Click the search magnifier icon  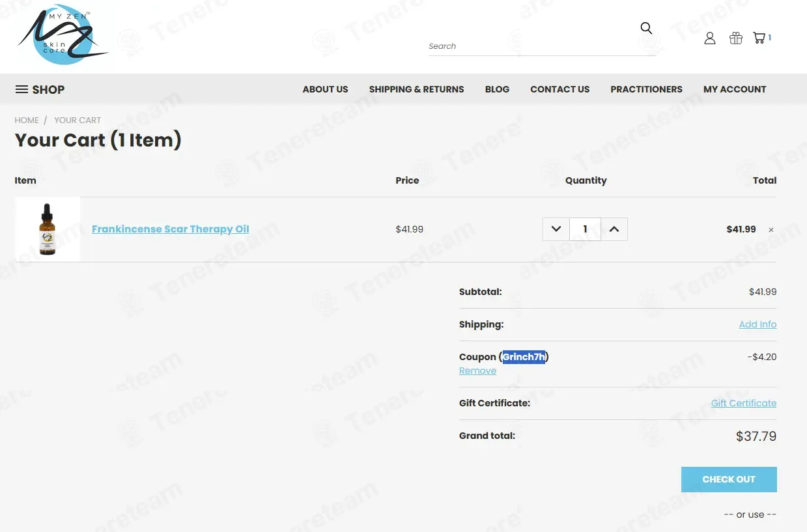point(646,28)
